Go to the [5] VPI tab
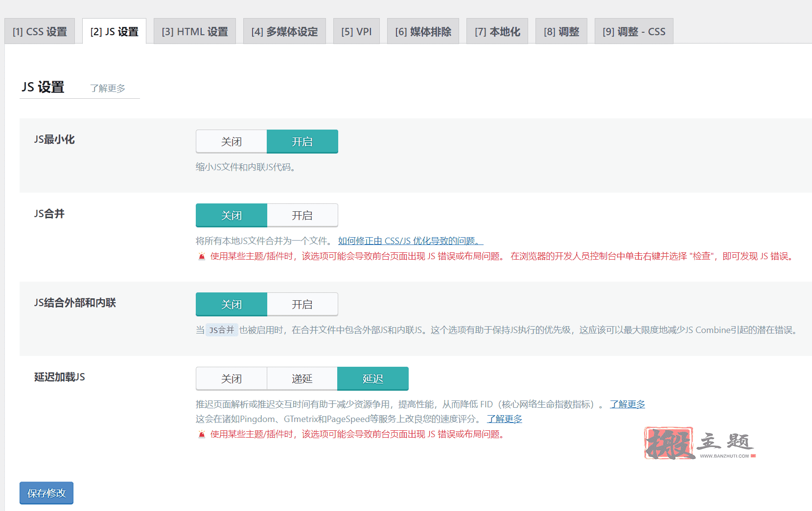812x511 pixels. point(356,31)
